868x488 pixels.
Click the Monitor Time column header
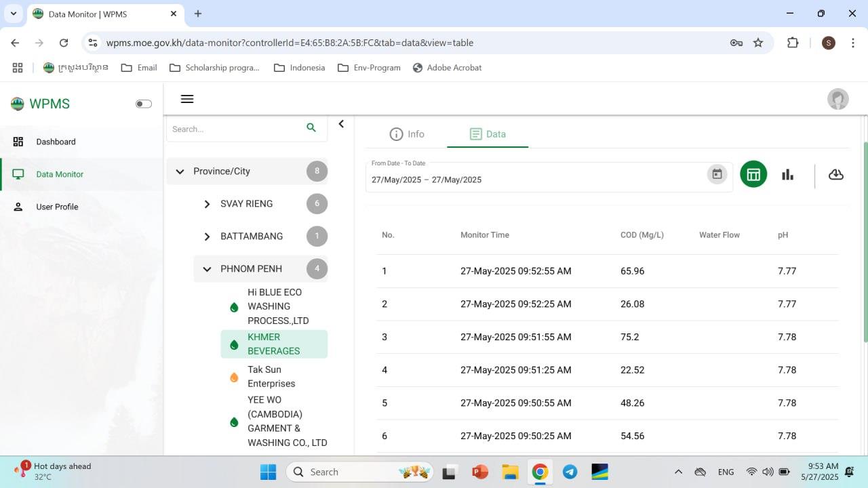point(484,235)
